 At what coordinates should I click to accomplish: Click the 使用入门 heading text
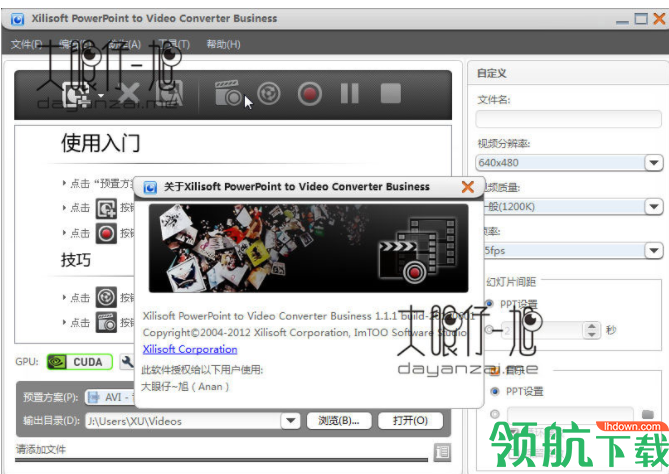coord(100,143)
